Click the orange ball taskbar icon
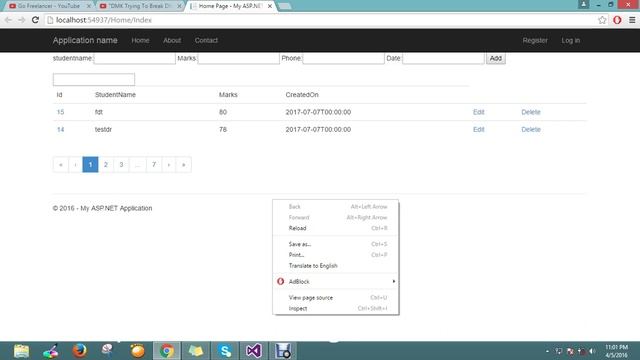 138,351
